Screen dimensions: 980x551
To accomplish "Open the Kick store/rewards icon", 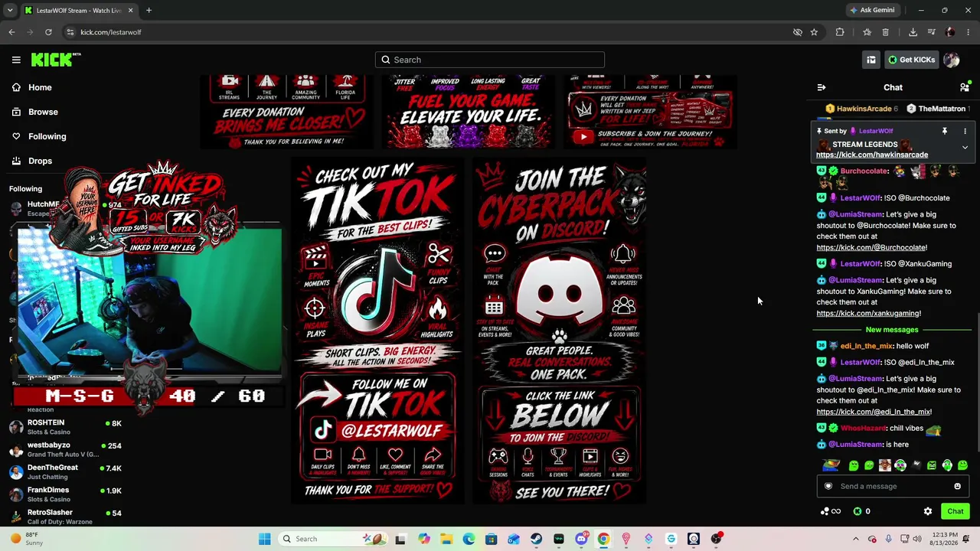I will (x=871, y=60).
